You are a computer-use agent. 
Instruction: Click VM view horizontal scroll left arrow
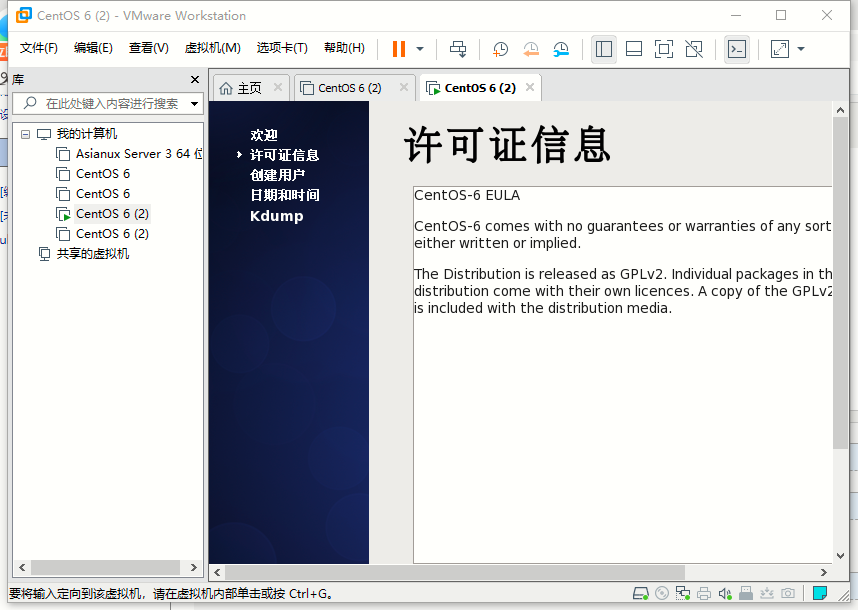[217, 572]
